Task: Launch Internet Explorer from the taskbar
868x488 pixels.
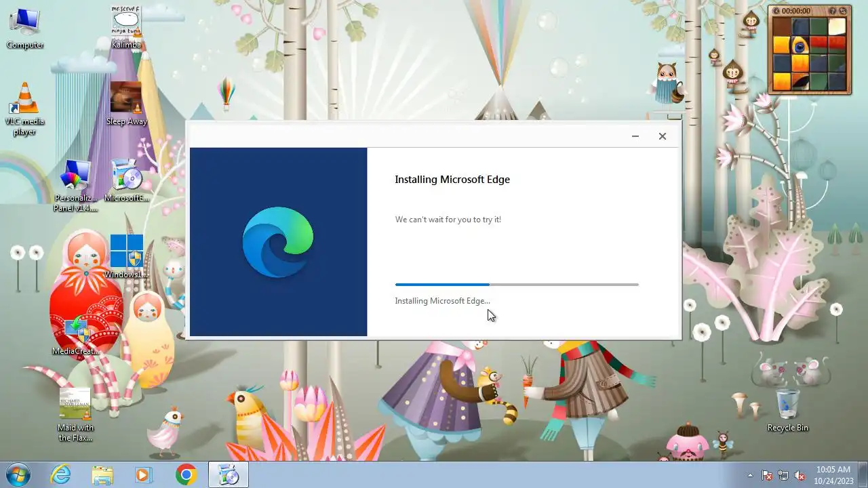Action: tap(60, 475)
